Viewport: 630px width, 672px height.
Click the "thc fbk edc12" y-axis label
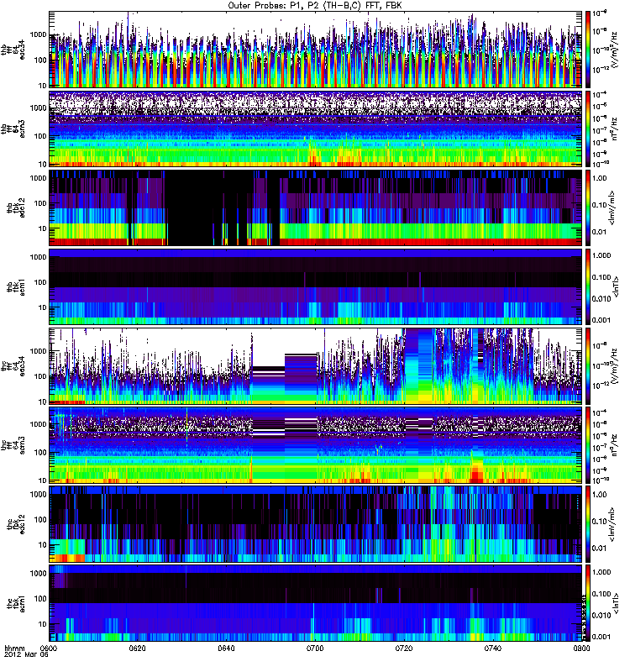(x=16, y=524)
